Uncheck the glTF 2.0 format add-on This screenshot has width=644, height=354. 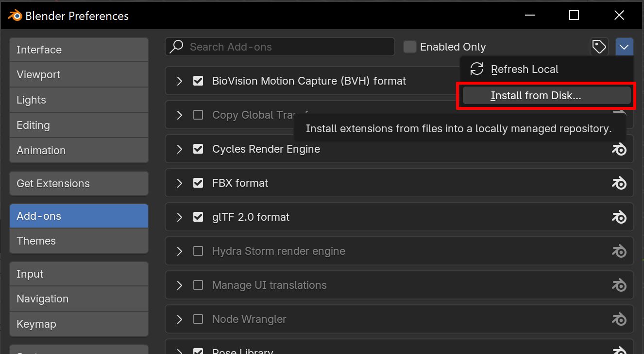point(198,217)
